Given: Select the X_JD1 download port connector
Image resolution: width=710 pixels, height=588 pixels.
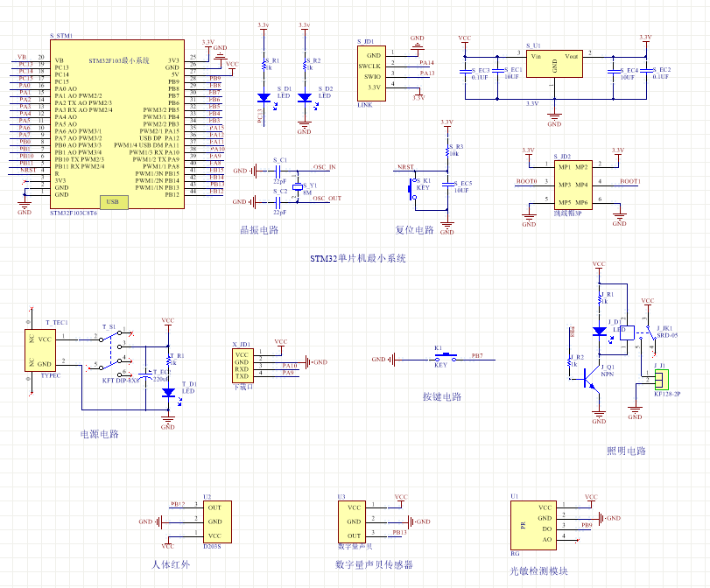Looking at the screenshot, I should point(243,366).
